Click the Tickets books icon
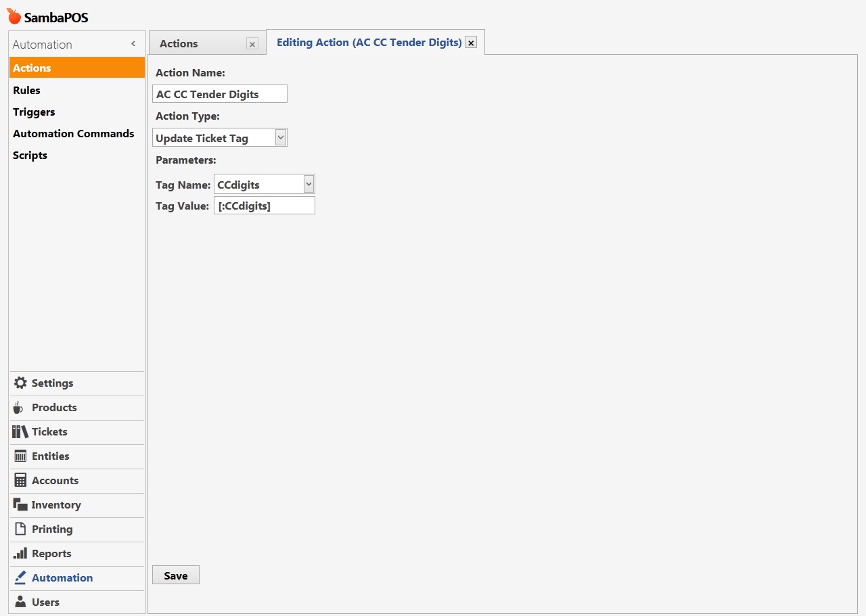The height and width of the screenshot is (616, 866). click(x=20, y=431)
